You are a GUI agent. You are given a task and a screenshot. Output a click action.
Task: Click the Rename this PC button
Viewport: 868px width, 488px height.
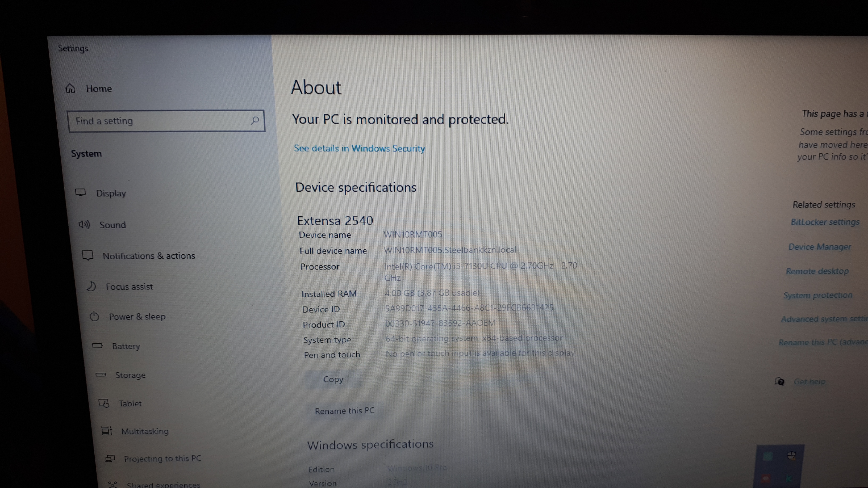click(345, 411)
